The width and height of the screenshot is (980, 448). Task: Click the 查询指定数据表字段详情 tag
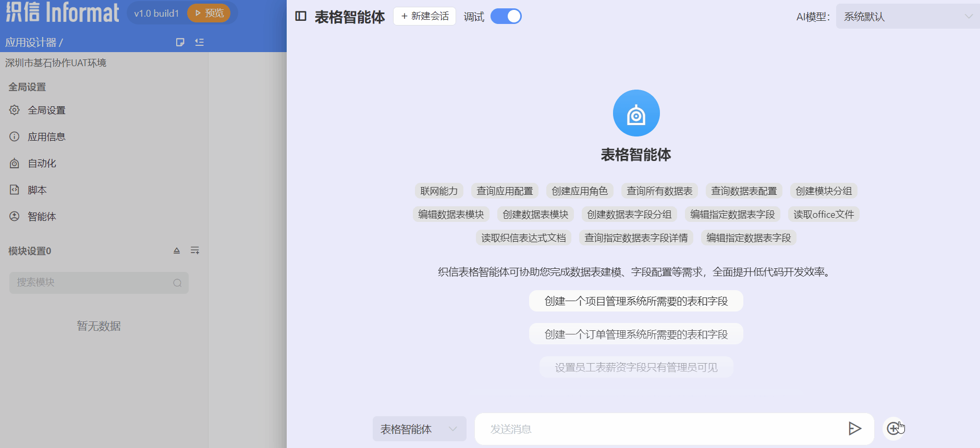point(636,238)
